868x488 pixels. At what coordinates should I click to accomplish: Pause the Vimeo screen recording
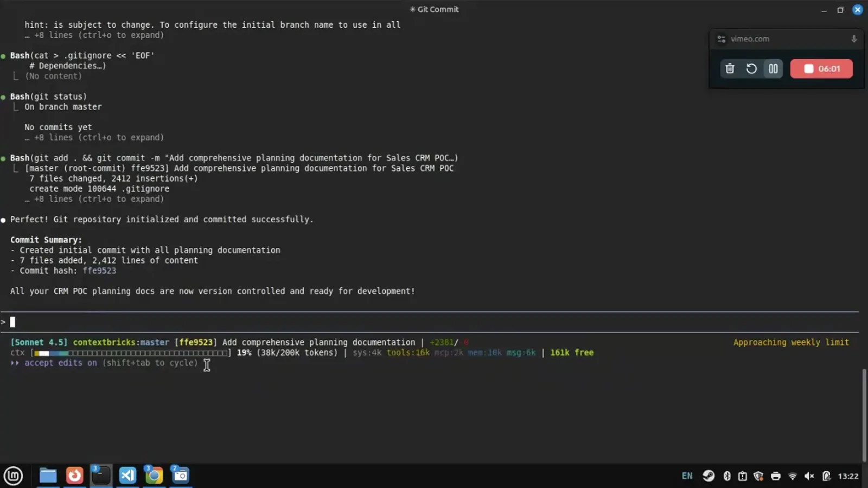[773, 69]
